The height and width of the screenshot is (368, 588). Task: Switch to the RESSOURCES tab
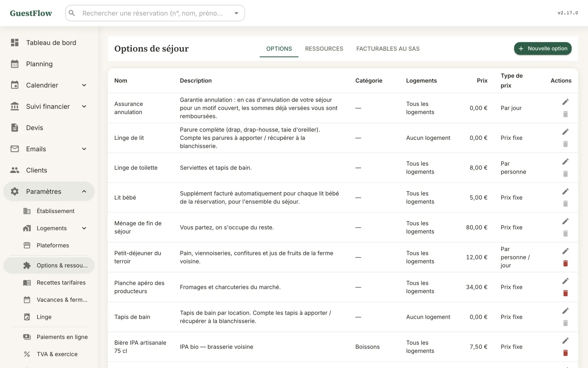coord(324,49)
